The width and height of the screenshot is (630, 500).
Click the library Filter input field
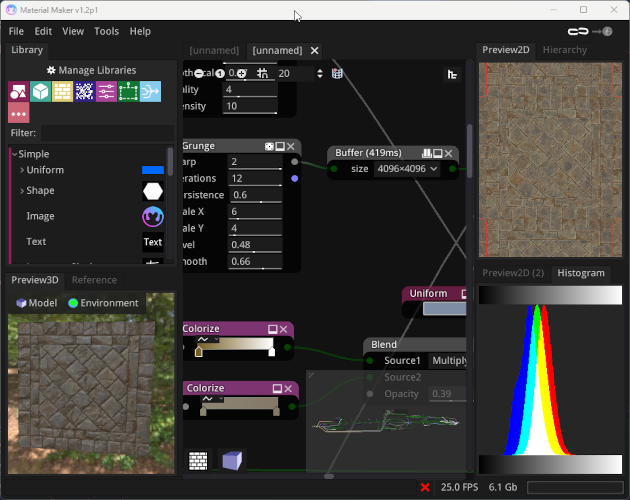pos(105,133)
